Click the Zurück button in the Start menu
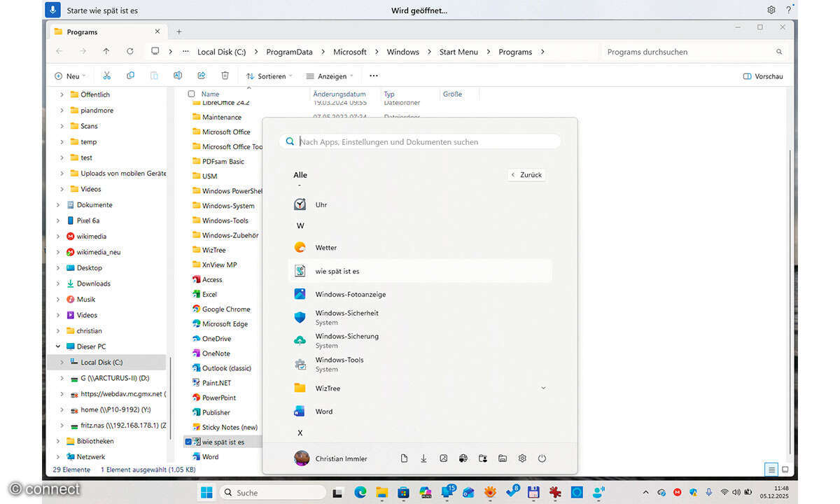Image resolution: width=840 pixels, height=504 pixels. (525, 174)
